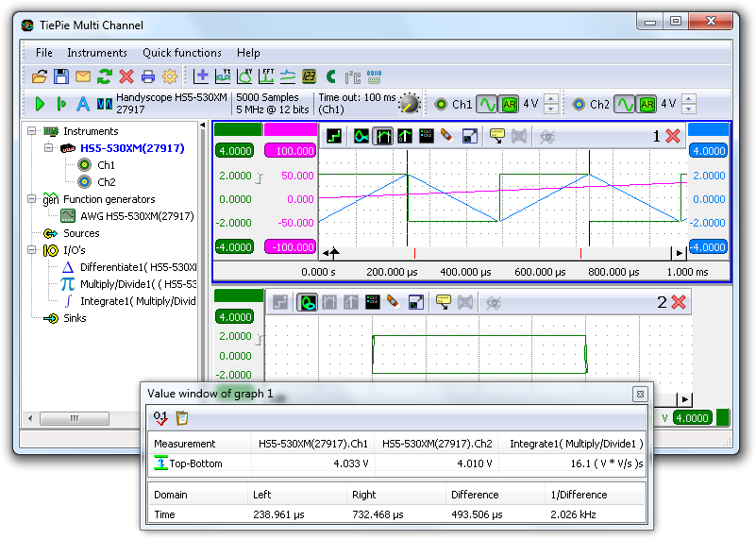The height and width of the screenshot is (539, 756).
Task: Collapse the HS5-530XM(27917) tree node
Action: pyautogui.click(x=48, y=148)
